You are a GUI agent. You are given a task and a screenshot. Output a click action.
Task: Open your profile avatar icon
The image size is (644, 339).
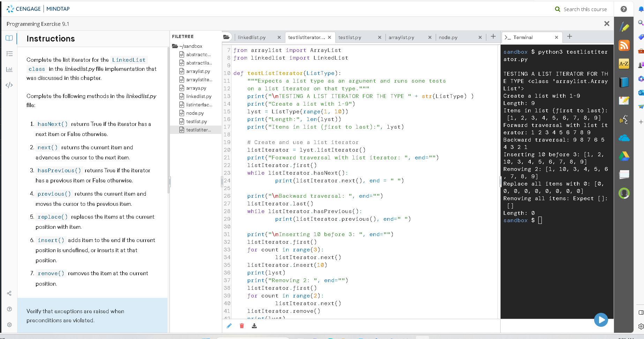coord(624,193)
